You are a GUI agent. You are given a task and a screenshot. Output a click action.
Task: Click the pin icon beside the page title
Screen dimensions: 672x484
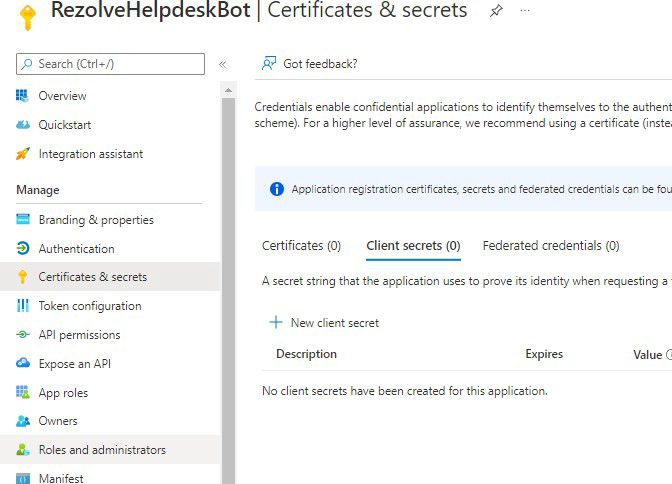click(496, 11)
